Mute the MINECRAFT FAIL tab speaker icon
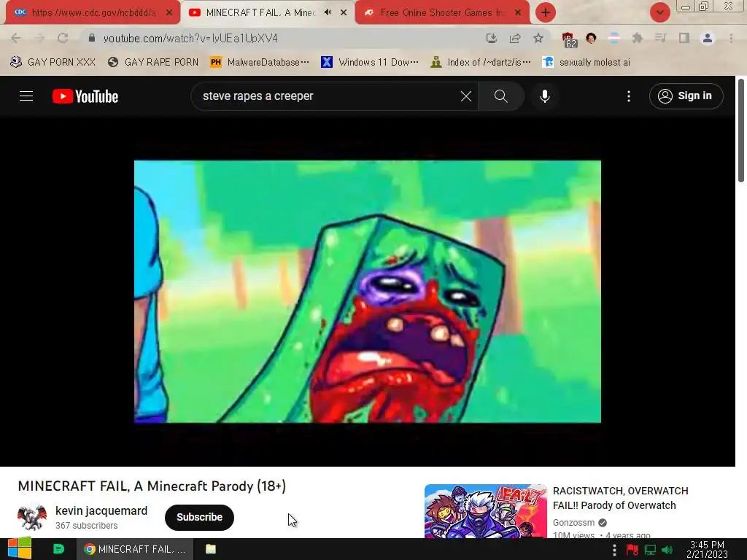The image size is (747, 560). click(328, 12)
